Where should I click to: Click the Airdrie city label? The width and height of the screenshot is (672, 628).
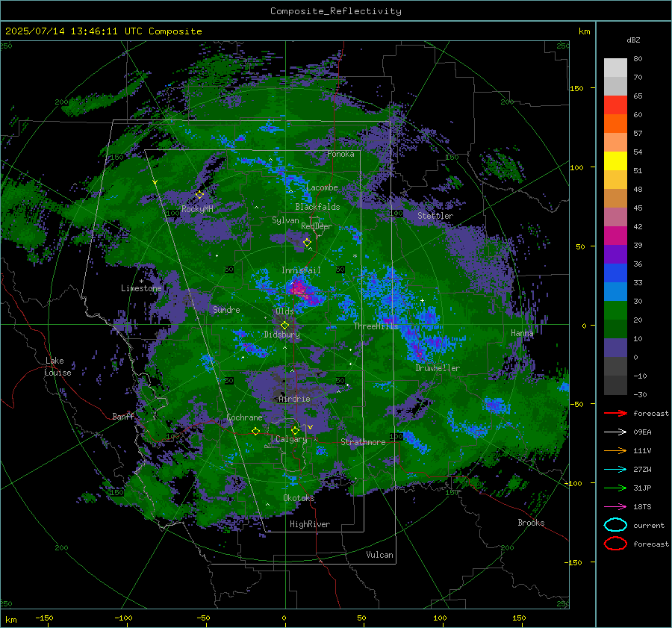(294, 399)
